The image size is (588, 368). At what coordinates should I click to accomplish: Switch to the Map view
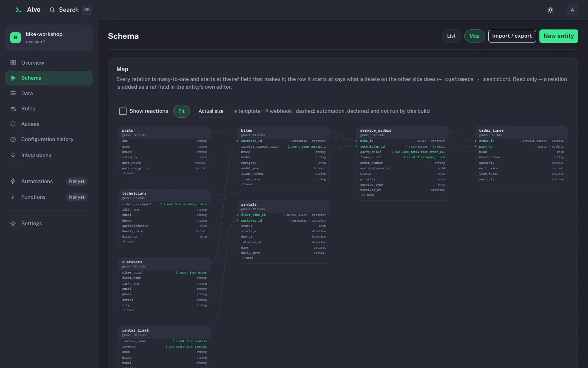474,36
